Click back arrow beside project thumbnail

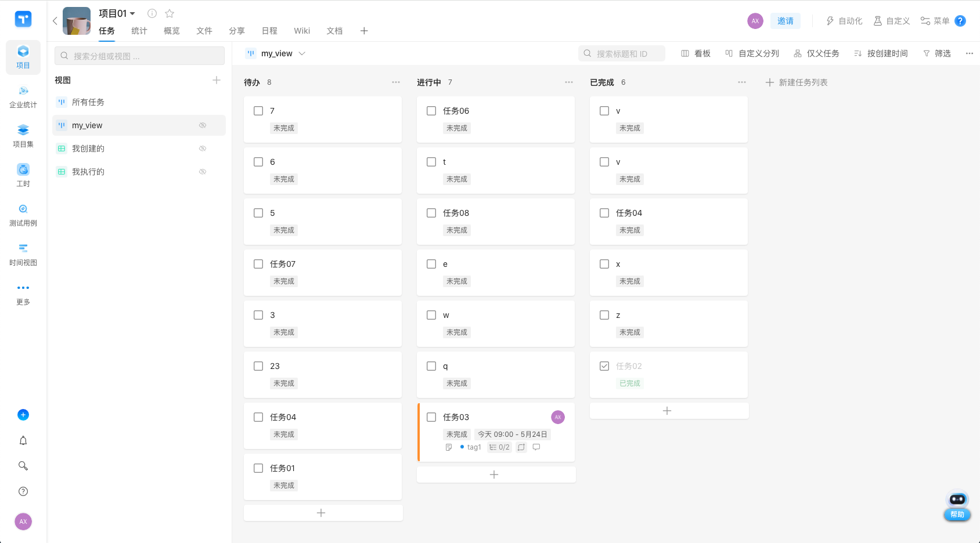55,21
